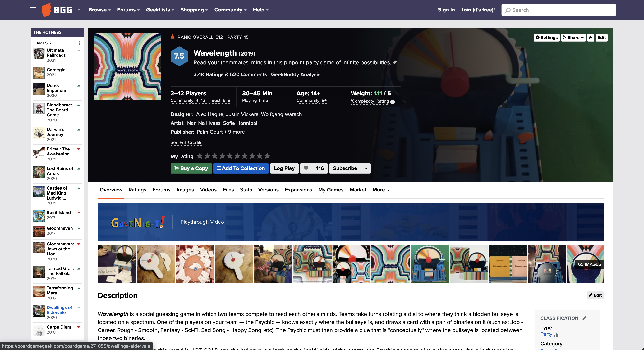Click Sign In
The height and width of the screenshot is (350, 644).
[446, 10]
